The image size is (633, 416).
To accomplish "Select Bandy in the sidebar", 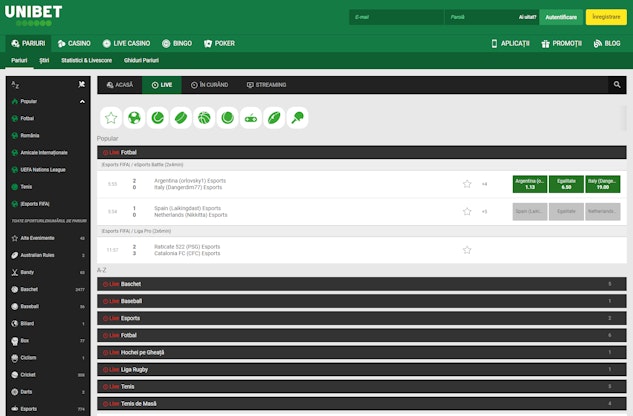I will [x=48, y=272].
